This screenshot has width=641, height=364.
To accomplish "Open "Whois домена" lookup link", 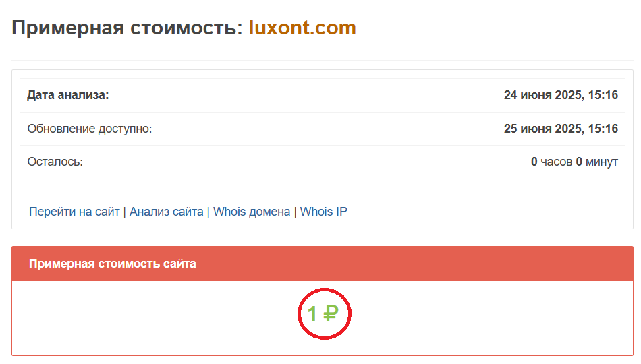I will point(251,212).
